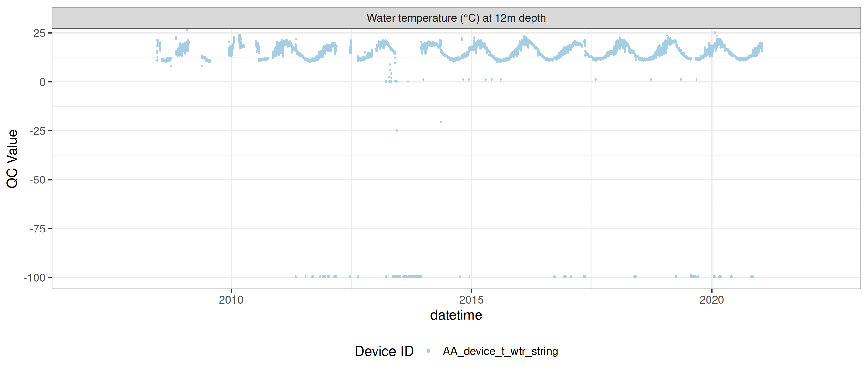This screenshot has height=372, width=868.
Task: Click the 0 y-axis tick label
Action: tap(42, 82)
